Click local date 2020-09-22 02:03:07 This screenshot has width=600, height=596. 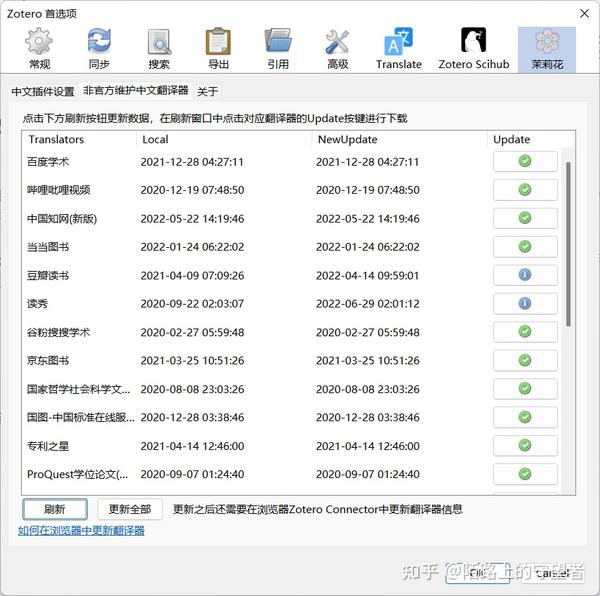click(x=192, y=304)
